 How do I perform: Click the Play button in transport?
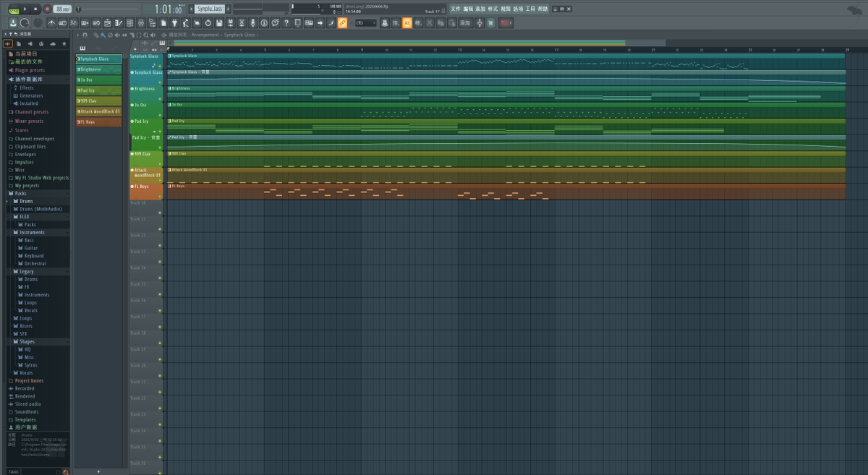pyautogui.click(x=25, y=9)
